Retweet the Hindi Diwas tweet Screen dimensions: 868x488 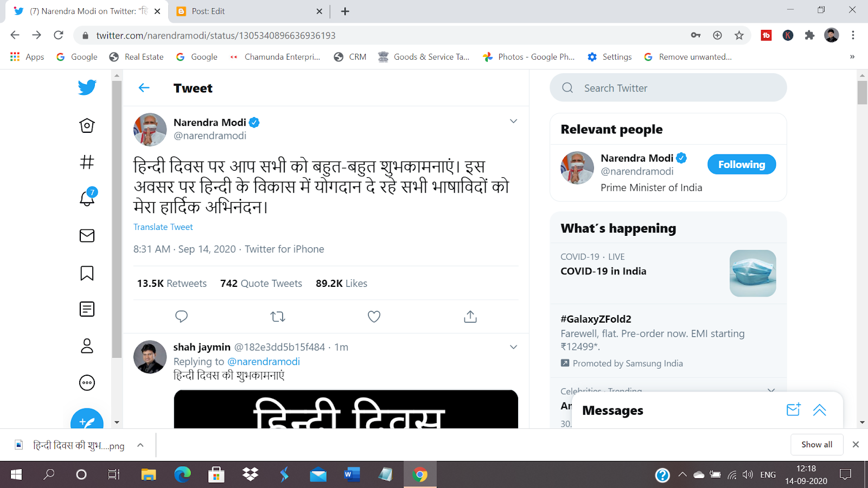coord(278,316)
